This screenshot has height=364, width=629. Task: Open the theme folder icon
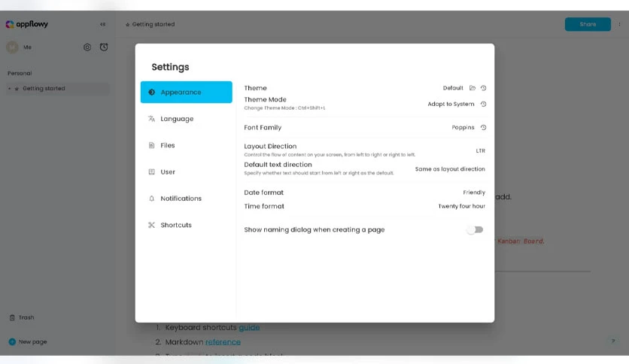(x=473, y=88)
